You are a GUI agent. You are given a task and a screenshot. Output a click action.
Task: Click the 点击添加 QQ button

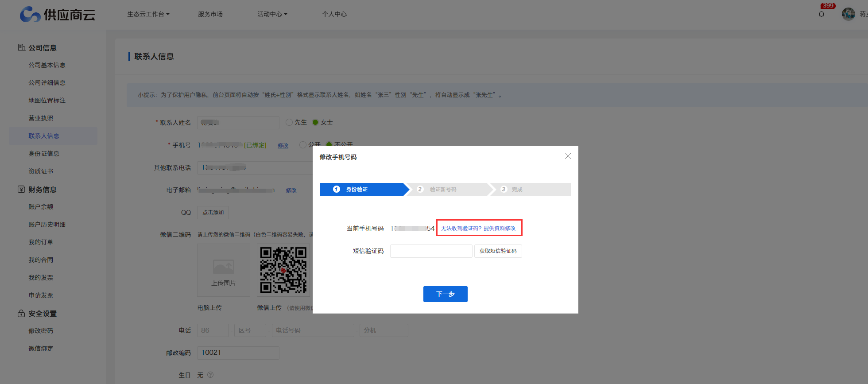click(213, 213)
